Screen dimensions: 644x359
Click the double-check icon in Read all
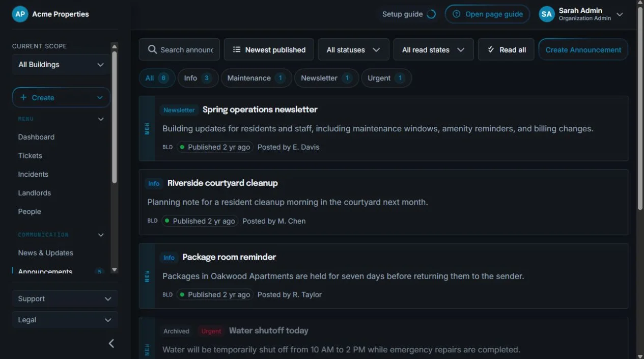(x=491, y=49)
